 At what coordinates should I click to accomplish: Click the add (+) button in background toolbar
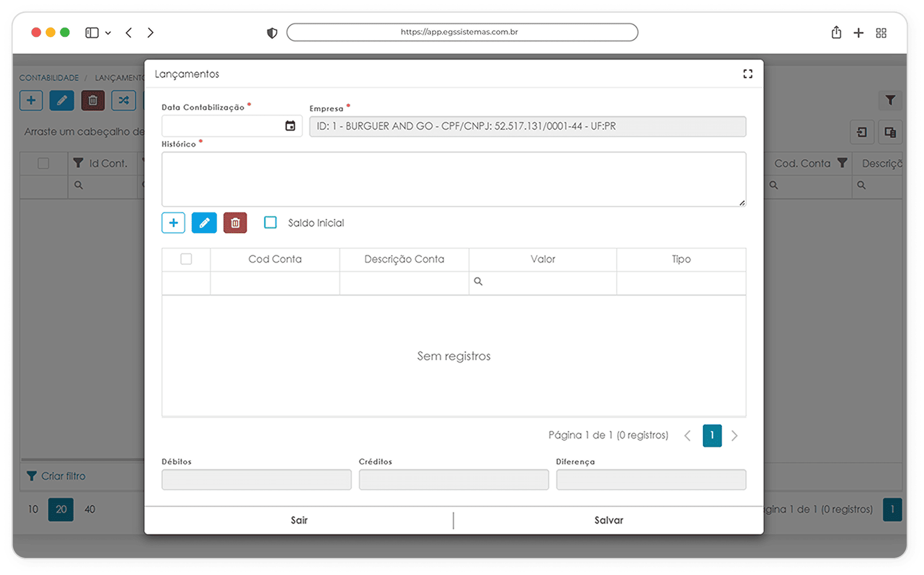[31, 100]
